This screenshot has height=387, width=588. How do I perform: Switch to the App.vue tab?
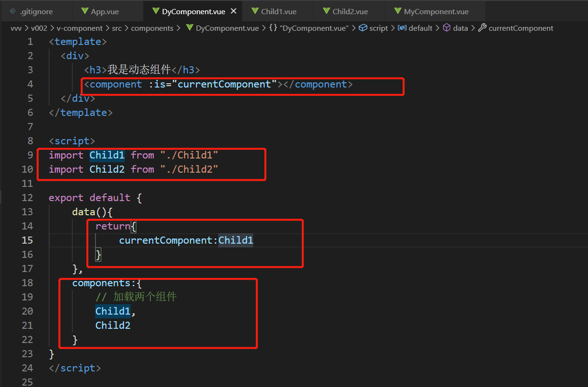click(x=107, y=11)
